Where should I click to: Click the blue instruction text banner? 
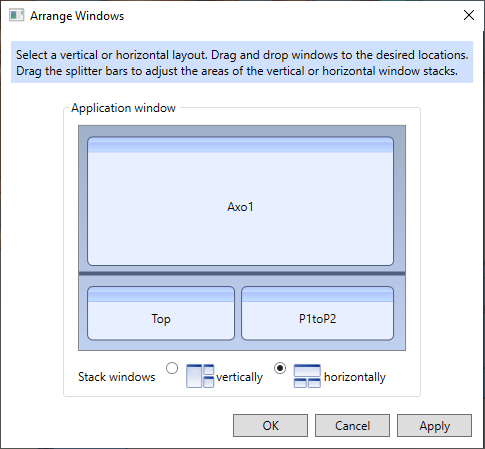coord(242,62)
